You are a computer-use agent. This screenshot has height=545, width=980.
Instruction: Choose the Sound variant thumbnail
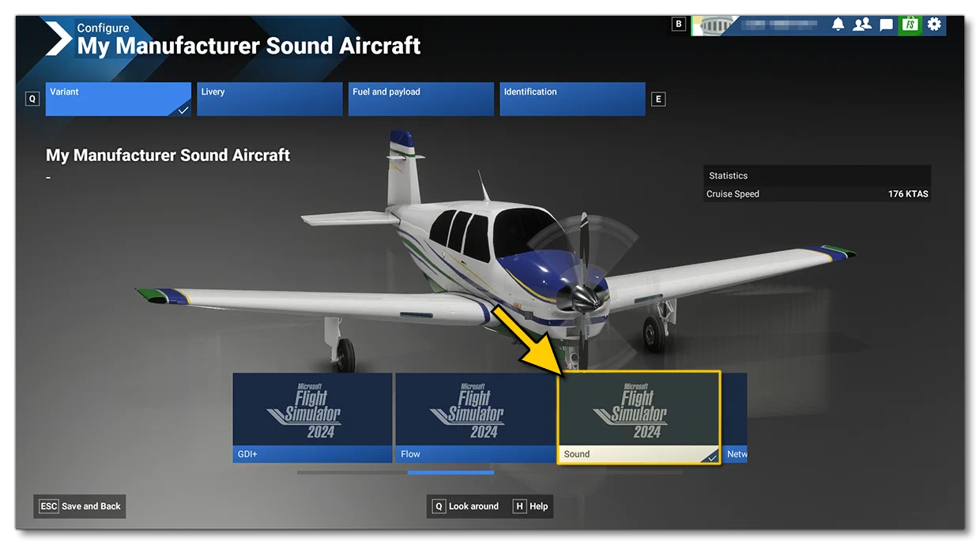[639, 418]
